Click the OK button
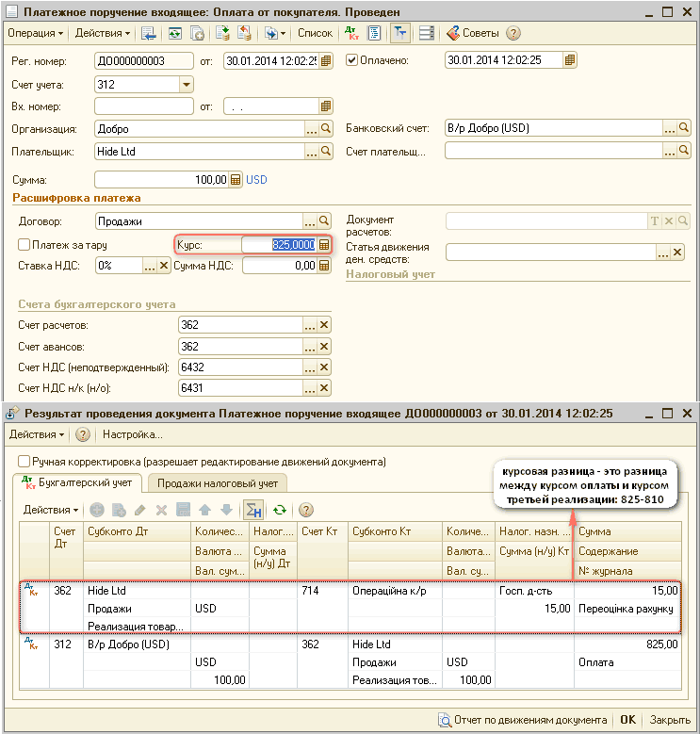 [627, 720]
